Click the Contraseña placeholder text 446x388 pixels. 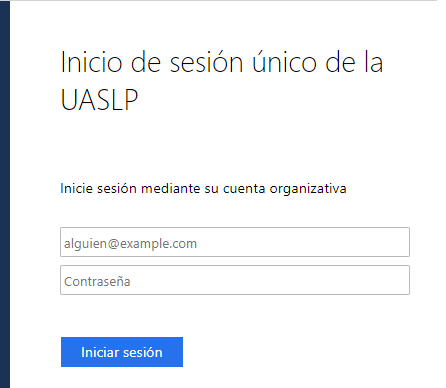coord(97,282)
